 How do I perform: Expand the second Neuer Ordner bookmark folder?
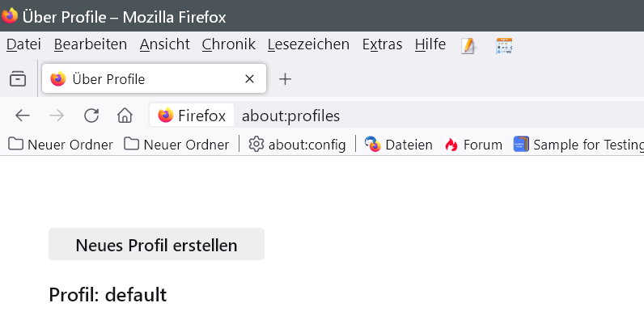coord(177,145)
